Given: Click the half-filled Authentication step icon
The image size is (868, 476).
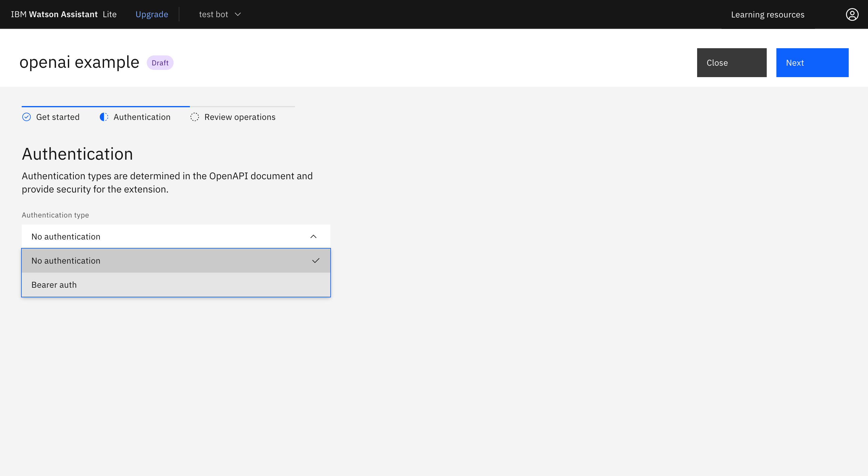Looking at the screenshot, I should (x=104, y=117).
